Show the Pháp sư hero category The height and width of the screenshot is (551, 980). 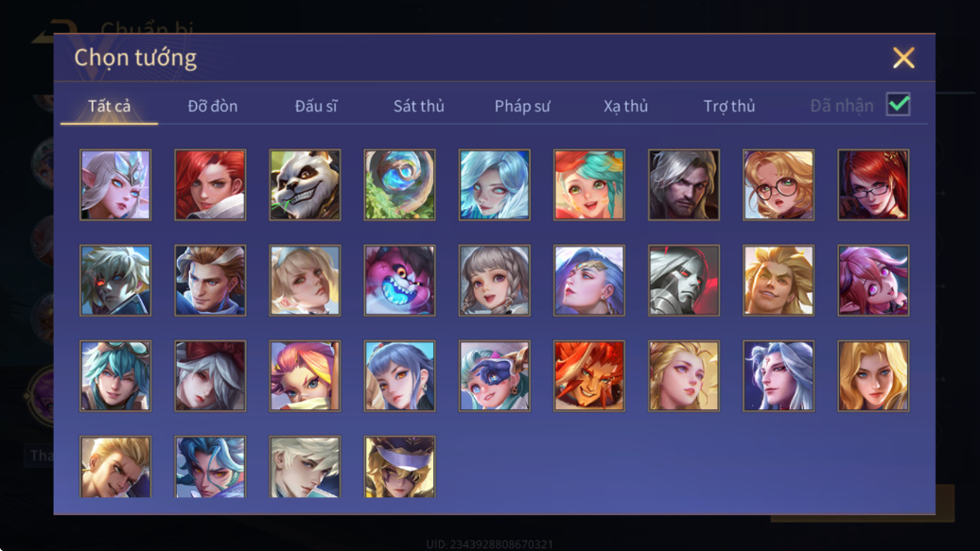[522, 106]
